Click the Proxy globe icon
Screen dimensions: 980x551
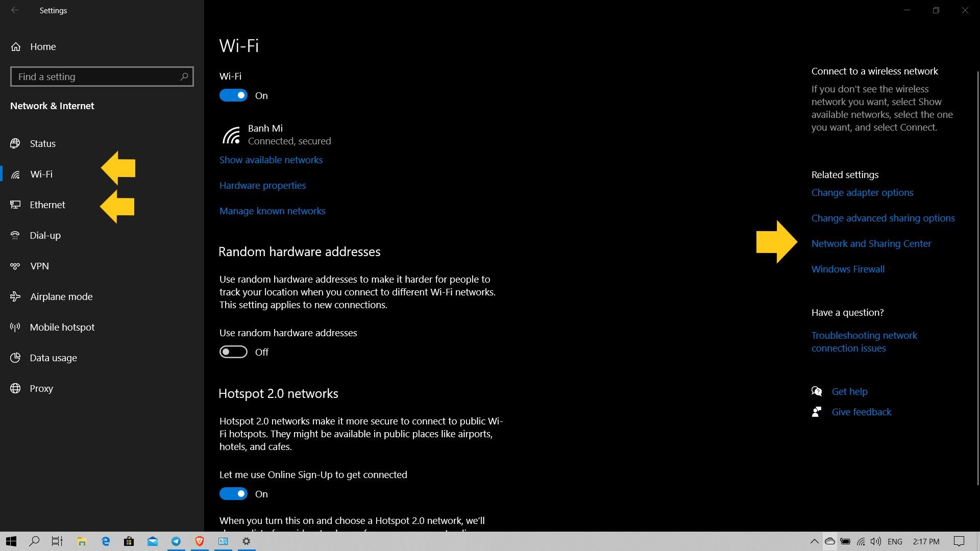point(15,388)
